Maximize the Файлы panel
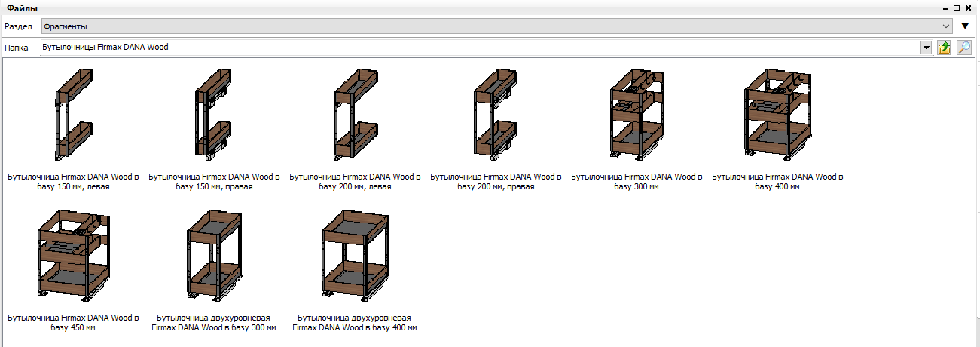Image resolution: width=980 pixels, height=347 pixels. (x=956, y=8)
